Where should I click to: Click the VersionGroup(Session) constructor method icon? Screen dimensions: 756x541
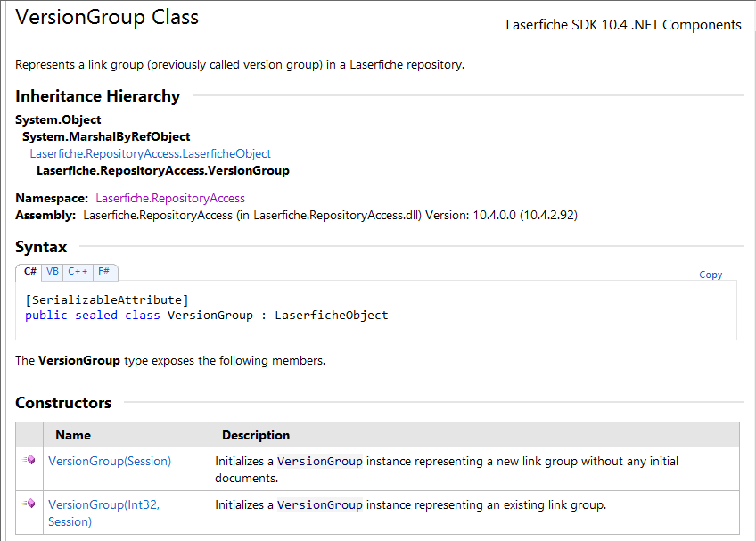click(29, 460)
